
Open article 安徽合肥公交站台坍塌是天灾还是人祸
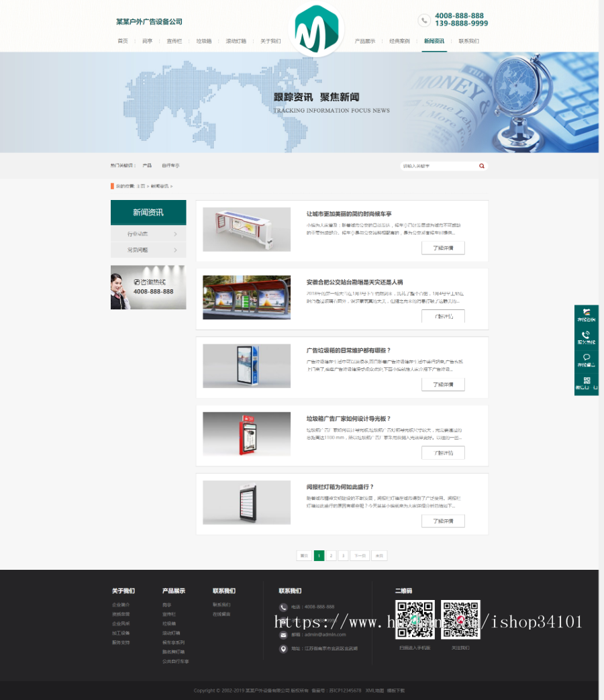click(x=354, y=282)
